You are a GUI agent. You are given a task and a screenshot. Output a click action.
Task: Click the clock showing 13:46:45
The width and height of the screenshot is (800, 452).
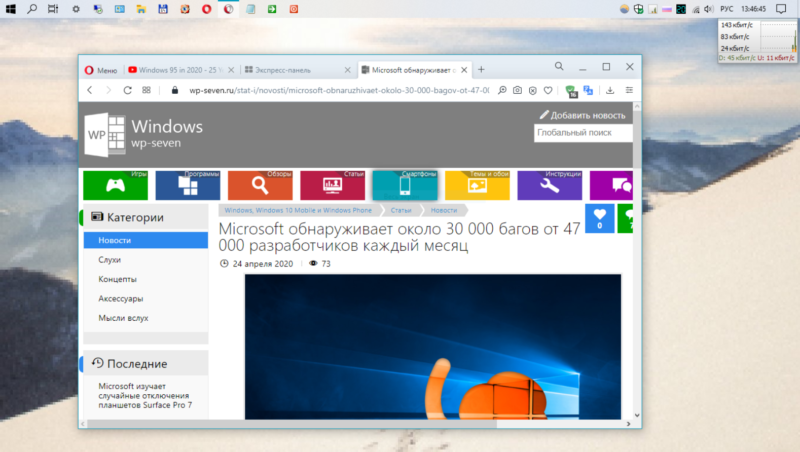753,9
